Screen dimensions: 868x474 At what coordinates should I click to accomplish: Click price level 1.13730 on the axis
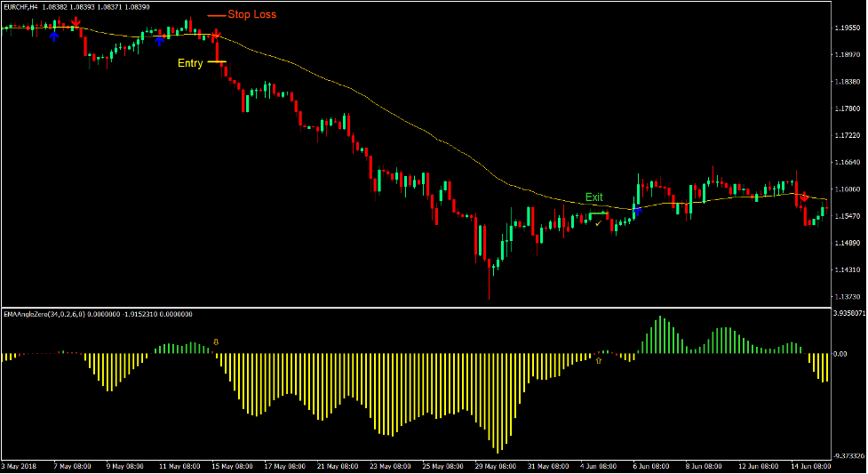[848, 297]
